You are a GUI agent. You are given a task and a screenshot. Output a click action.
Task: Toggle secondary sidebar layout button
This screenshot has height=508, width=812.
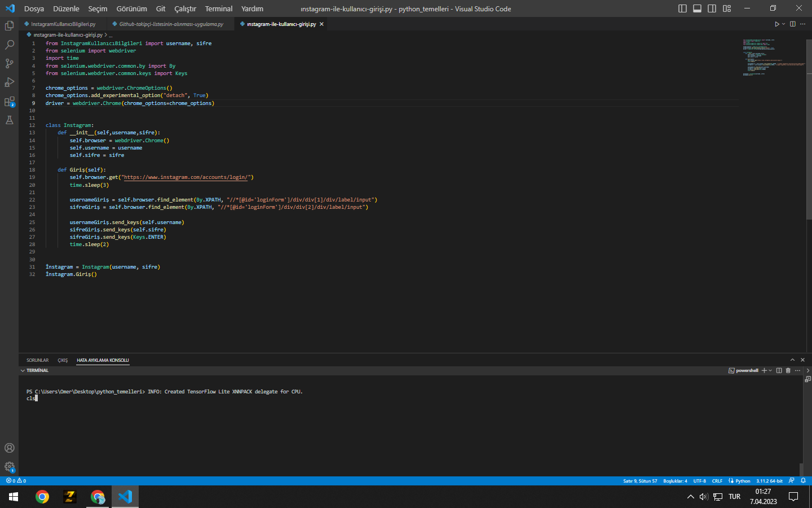pos(712,8)
